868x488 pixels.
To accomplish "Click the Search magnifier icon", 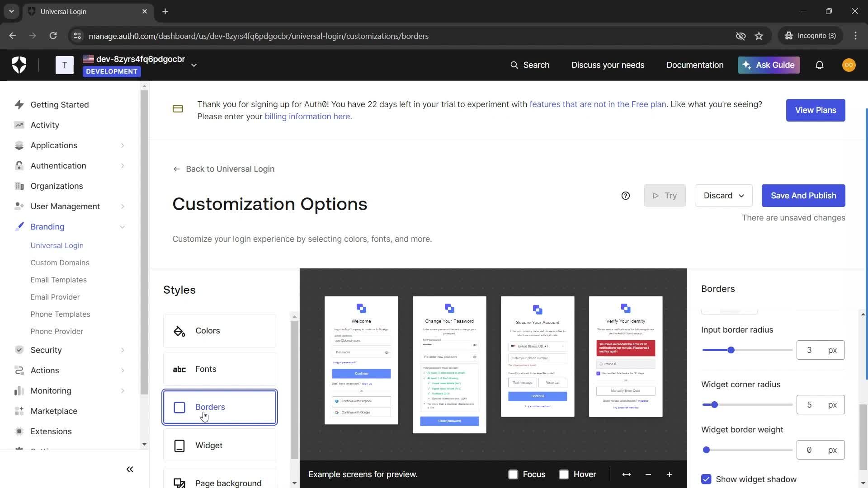I will coord(514,65).
